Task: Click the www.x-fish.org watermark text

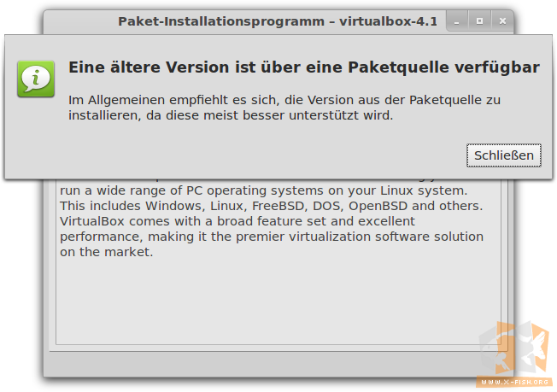Action: pos(515,382)
